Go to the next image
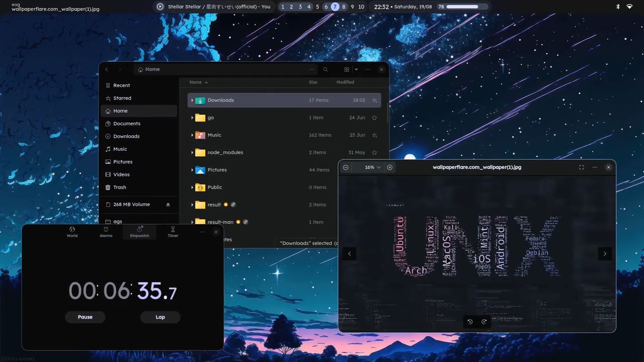 pos(605,254)
